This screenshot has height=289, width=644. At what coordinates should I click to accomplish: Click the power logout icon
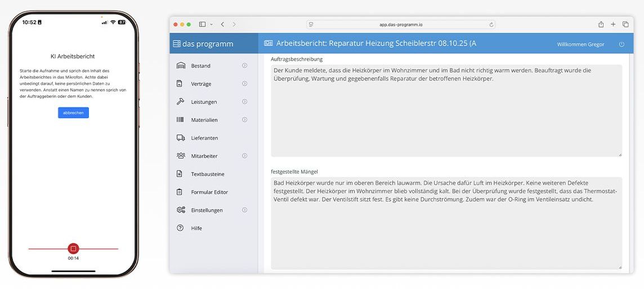(x=621, y=44)
